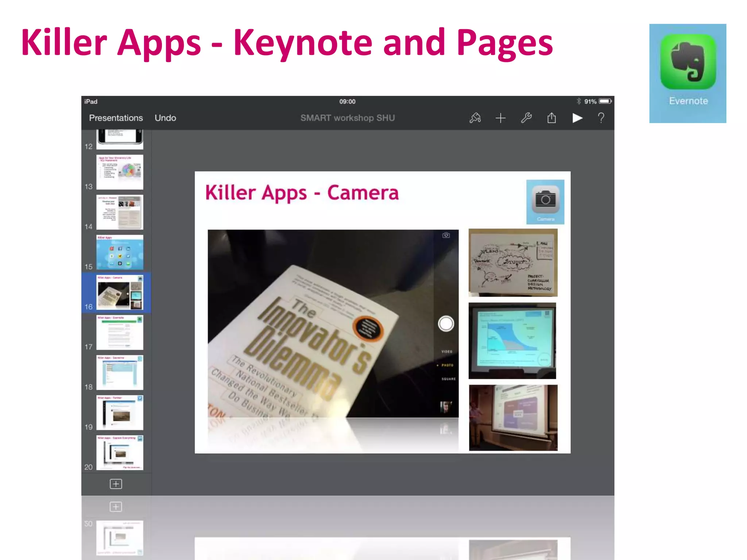Open the Tools wrench menu
This screenshot has width=747, height=560.
point(526,118)
